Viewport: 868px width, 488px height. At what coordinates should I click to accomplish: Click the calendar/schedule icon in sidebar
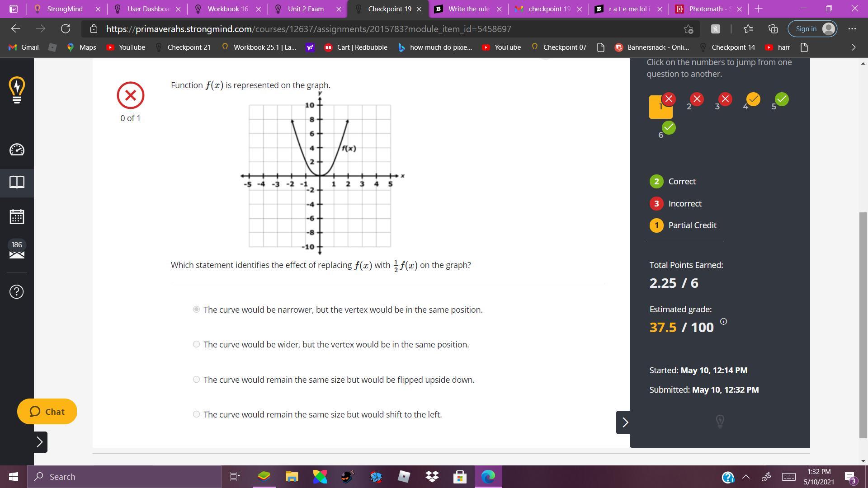point(16,215)
